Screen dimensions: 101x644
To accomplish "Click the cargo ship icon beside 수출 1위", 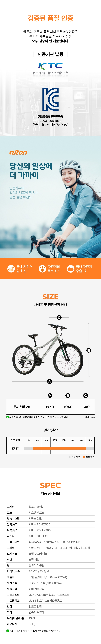I will (x=70, y=269).
